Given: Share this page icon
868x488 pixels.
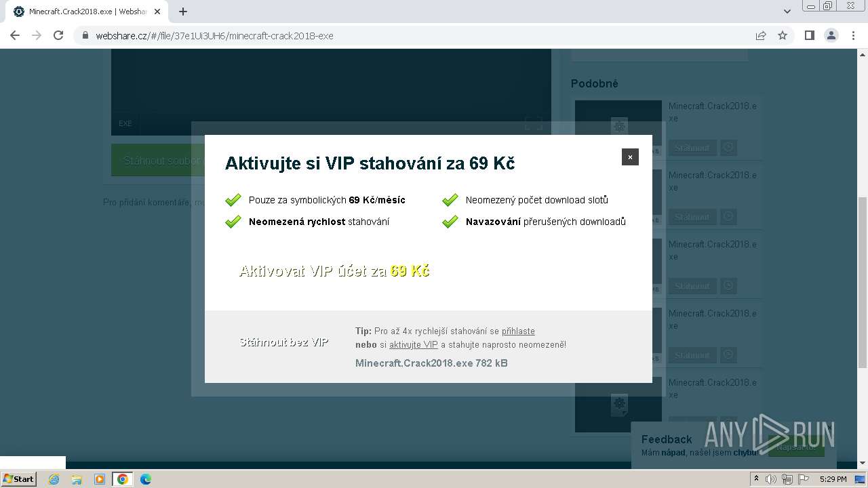Looking at the screenshot, I should tap(761, 36).
